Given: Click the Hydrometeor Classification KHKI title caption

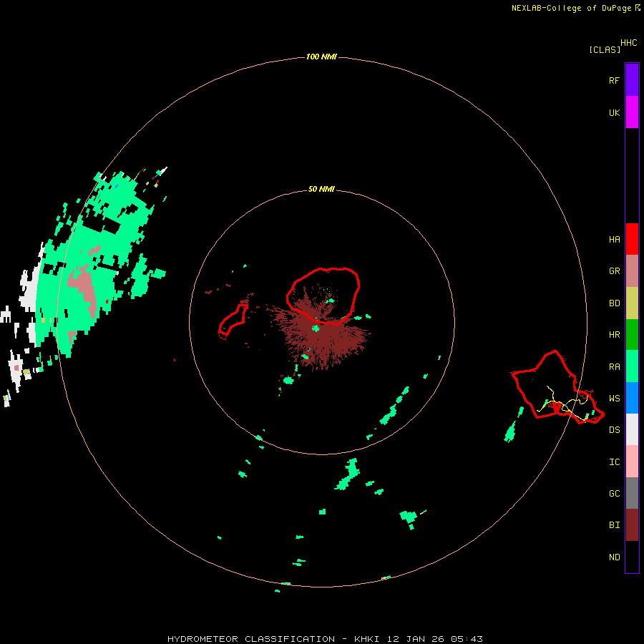Looking at the screenshot, I should coord(325,639).
